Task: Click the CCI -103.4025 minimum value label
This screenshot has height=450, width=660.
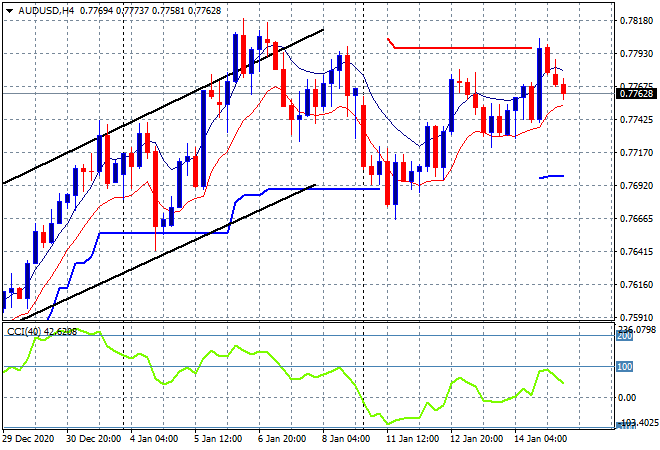Action: tap(639, 422)
